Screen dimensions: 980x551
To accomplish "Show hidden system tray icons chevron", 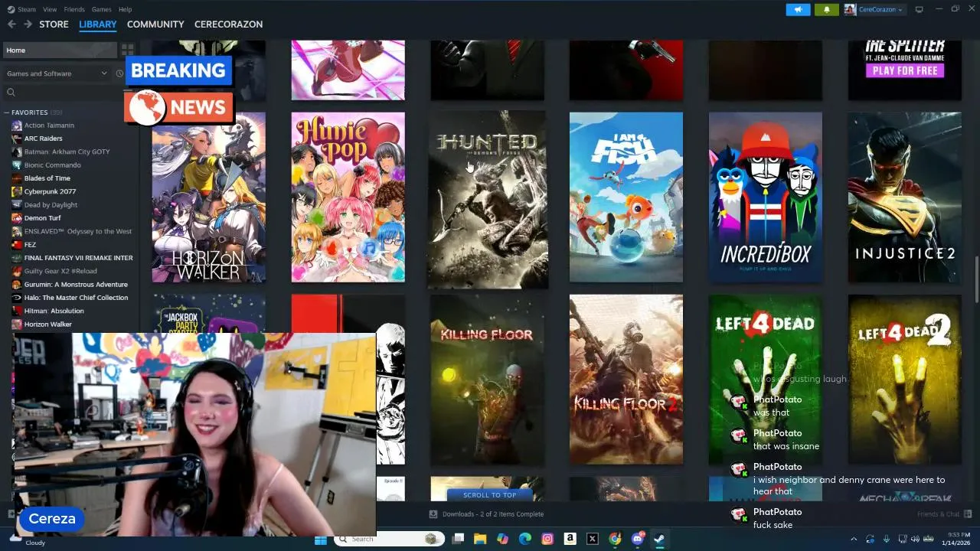I will click(854, 539).
